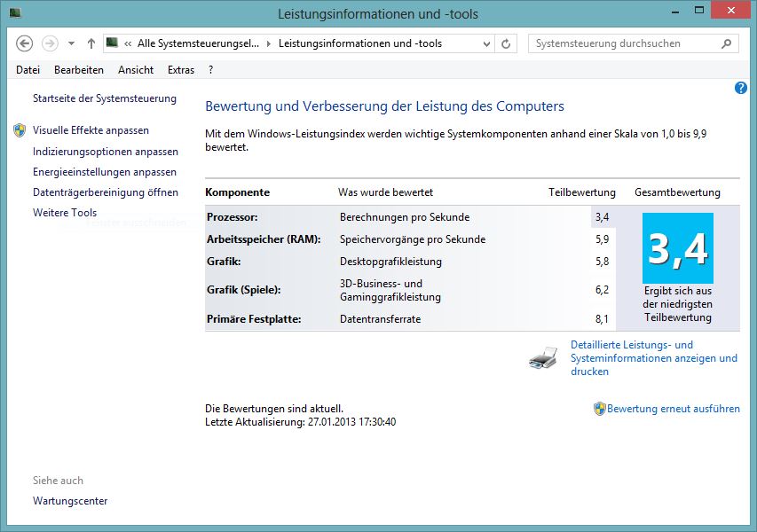757x532 pixels.
Task: Click the control panel icon in address bar
Action: (113, 43)
